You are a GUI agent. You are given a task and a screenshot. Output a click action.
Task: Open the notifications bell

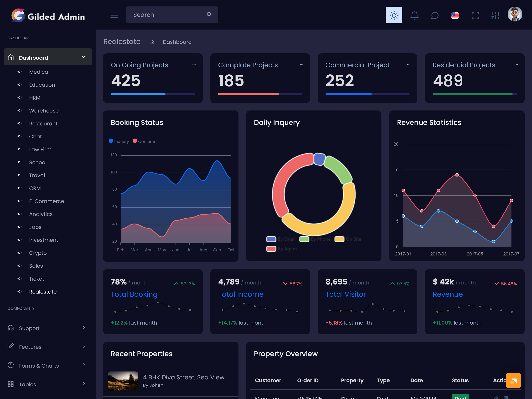pos(414,15)
